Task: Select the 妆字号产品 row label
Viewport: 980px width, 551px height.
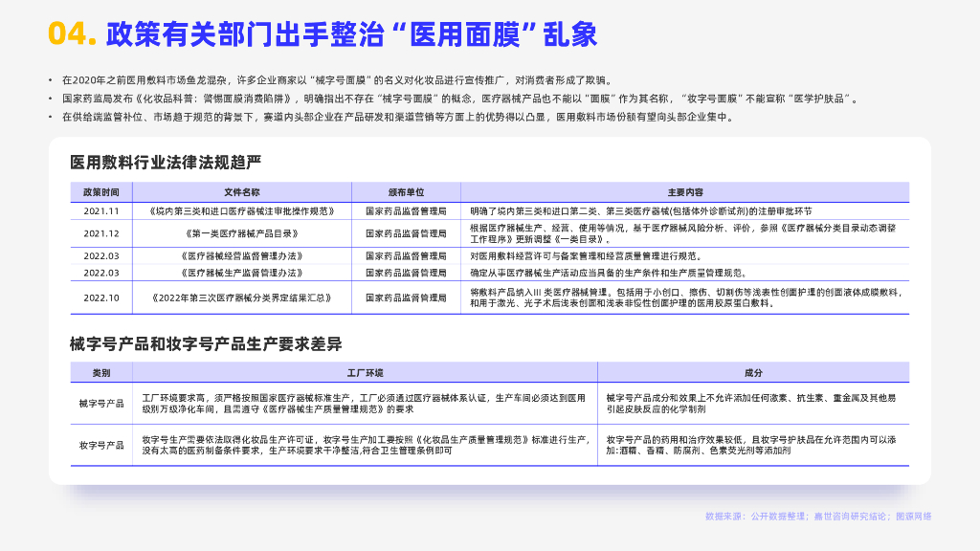Action: [101, 445]
